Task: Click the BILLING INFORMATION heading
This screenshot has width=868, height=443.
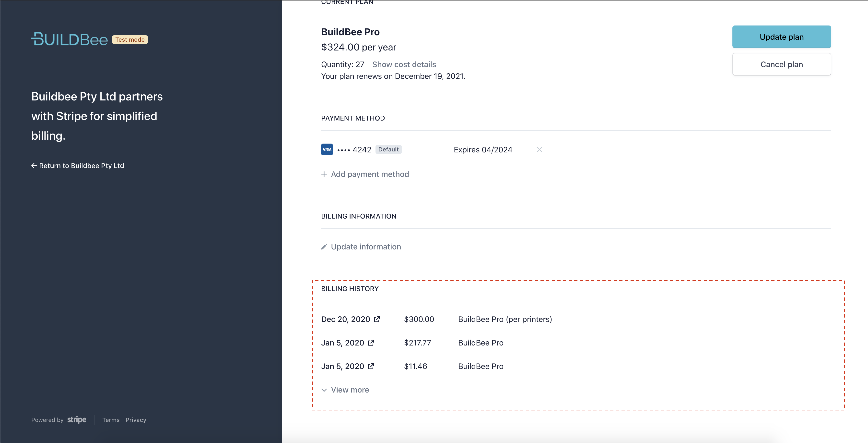Action: point(359,216)
